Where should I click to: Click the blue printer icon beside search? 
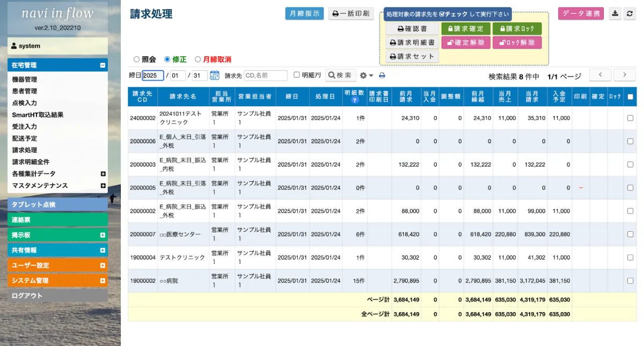click(382, 76)
